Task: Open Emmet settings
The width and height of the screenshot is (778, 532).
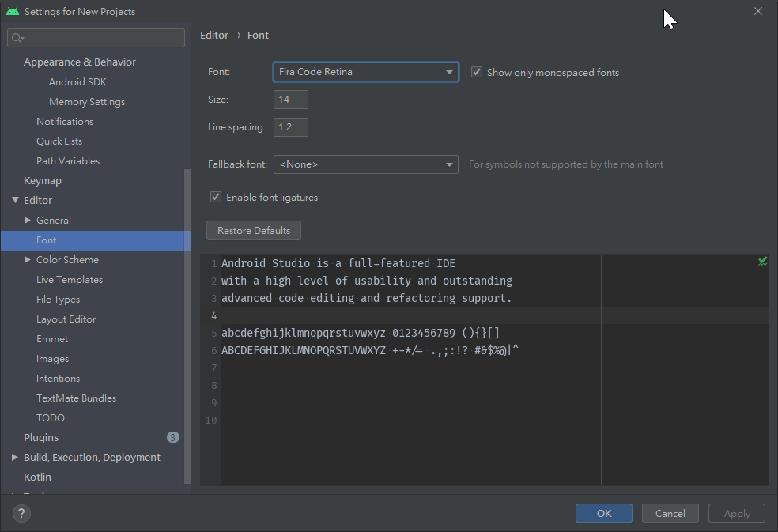Action: coord(52,339)
